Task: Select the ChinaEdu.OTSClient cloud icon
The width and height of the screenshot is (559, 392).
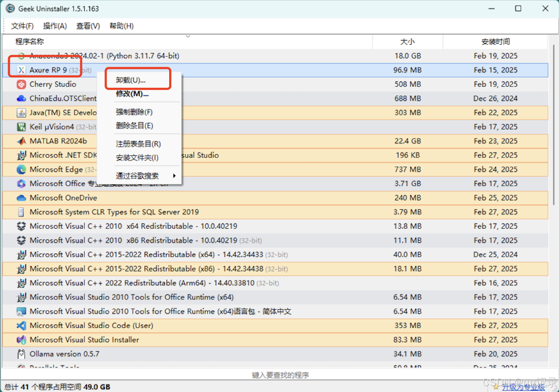Action: [x=21, y=98]
